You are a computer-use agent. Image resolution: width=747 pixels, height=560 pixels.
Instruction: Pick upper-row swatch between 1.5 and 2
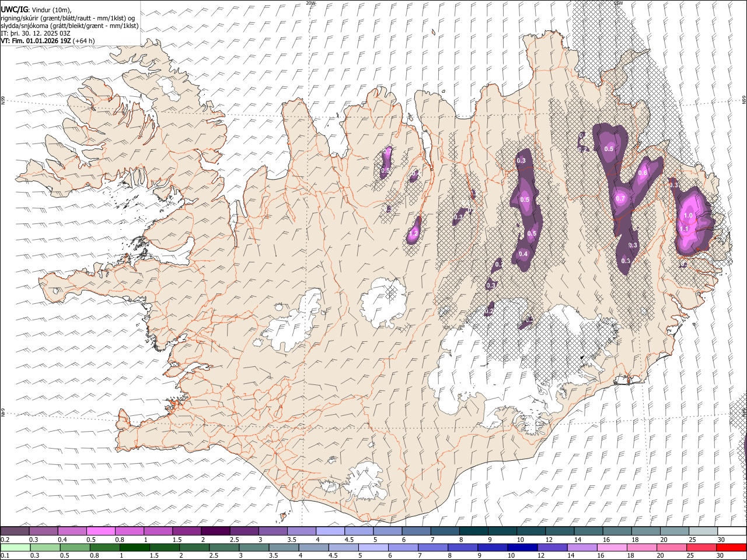click(187, 531)
